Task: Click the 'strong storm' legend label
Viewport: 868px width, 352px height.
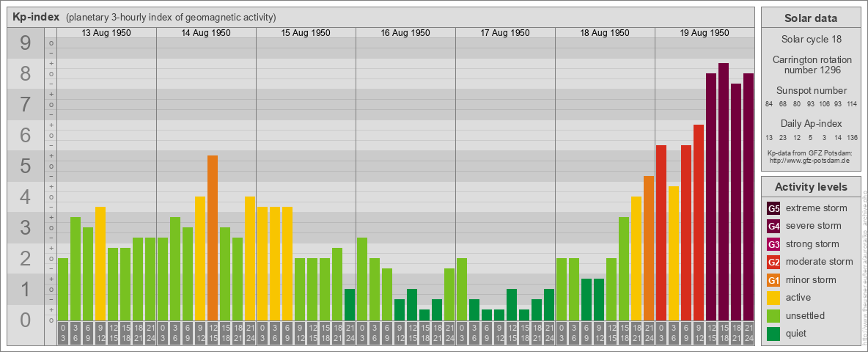Action: tap(812, 244)
